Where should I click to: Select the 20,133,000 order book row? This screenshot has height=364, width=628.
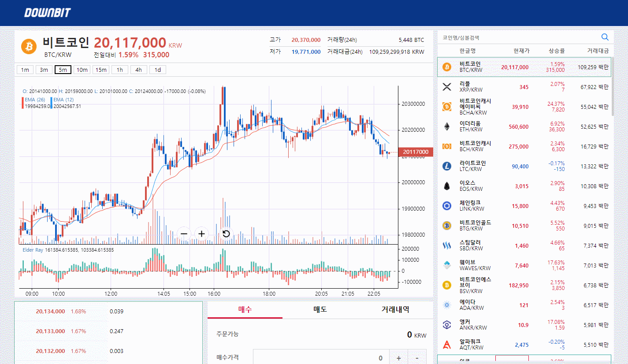click(108, 331)
